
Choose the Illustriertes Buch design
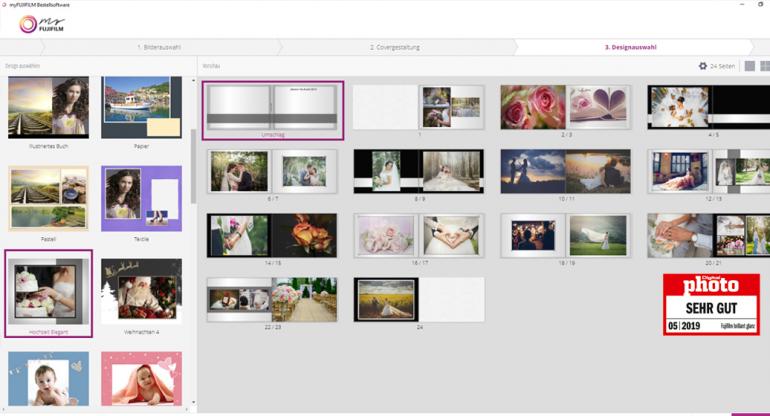point(48,108)
